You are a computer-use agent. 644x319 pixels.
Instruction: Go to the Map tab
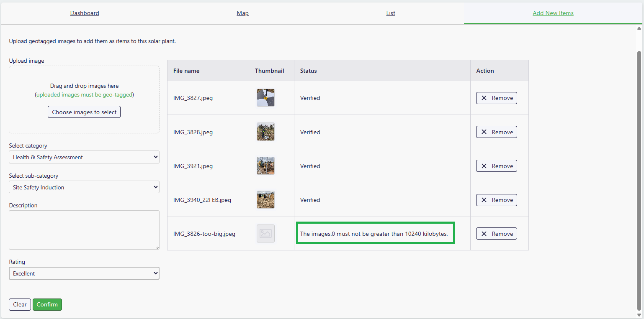[x=242, y=13]
